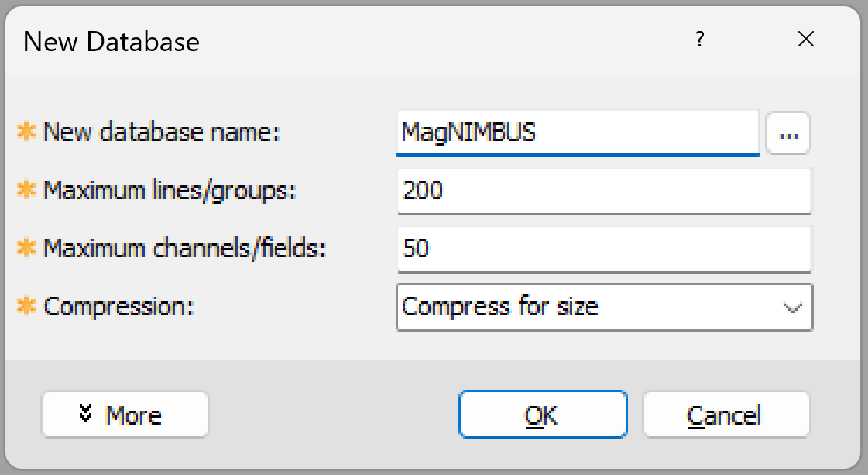868x475 pixels.
Task: Confirm database creation with OK
Action: point(542,415)
